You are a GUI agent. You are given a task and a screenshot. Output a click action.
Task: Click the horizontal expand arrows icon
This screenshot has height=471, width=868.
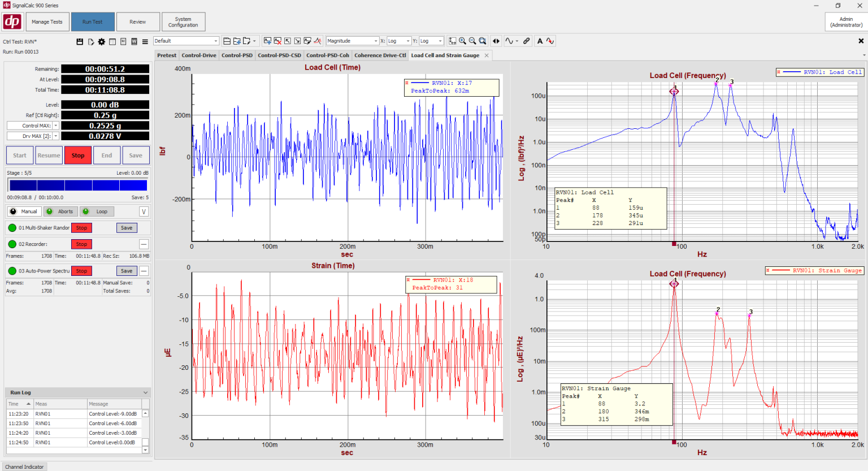(x=496, y=41)
